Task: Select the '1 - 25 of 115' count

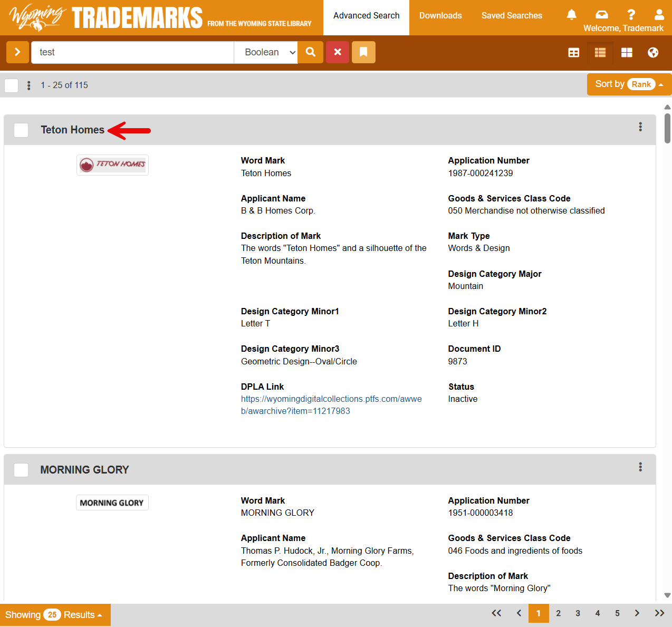Action: point(64,85)
